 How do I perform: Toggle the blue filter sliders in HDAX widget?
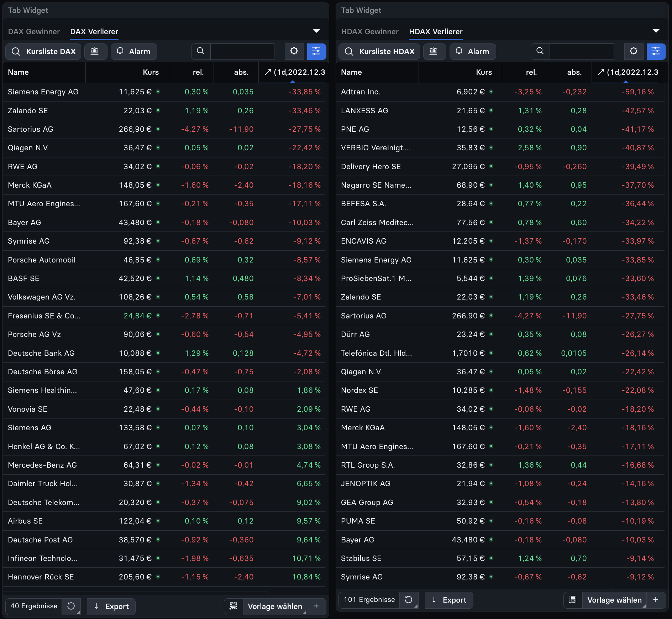point(656,52)
